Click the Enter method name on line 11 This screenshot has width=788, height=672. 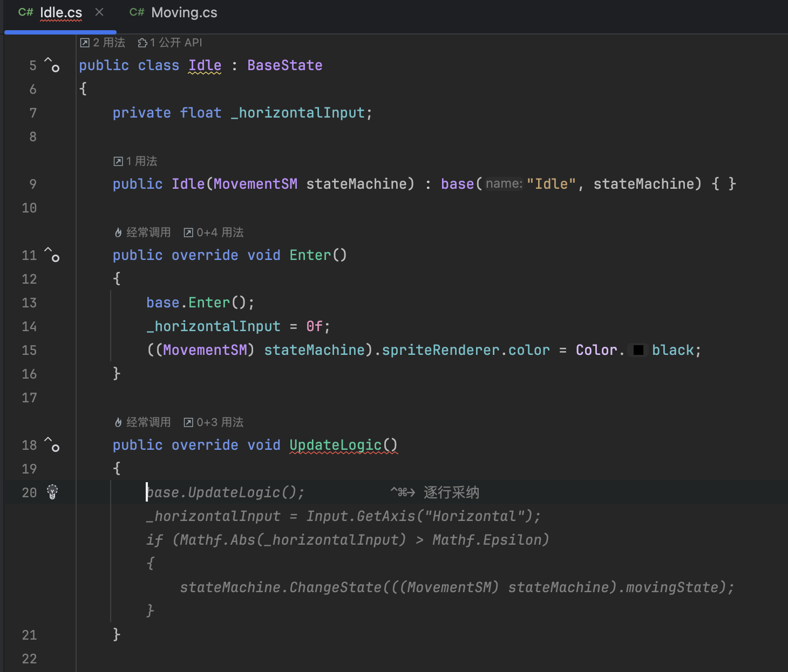tap(310, 255)
